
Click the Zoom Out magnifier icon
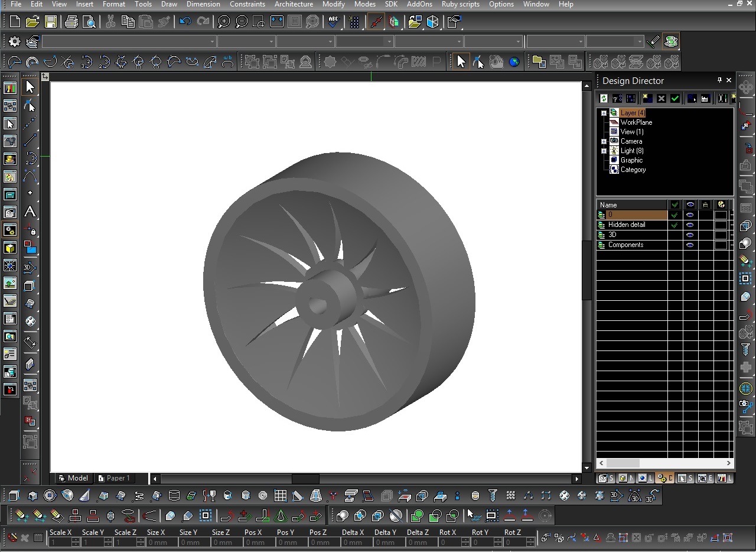point(242,22)
